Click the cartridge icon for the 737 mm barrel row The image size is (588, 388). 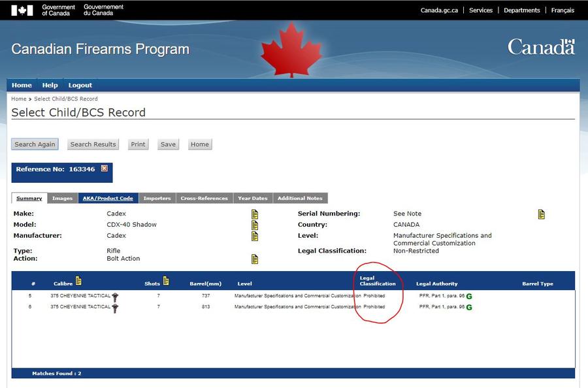click(x=115, y=297)
